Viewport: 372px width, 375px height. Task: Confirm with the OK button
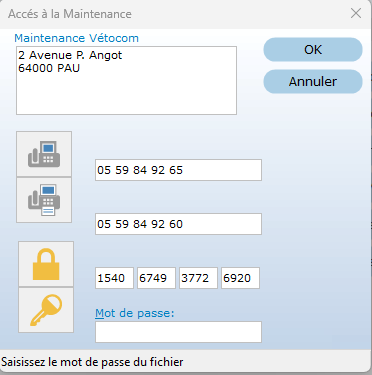[x=313, y=50]
